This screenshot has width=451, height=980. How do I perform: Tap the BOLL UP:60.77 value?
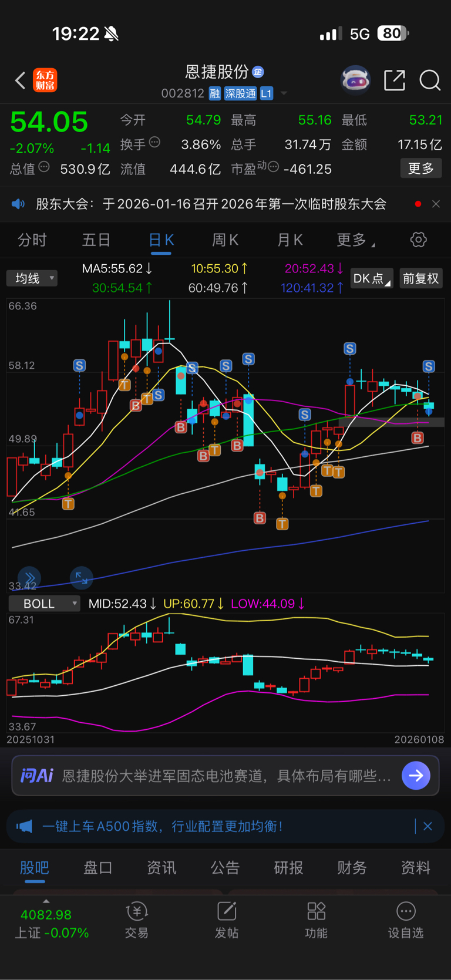point(193,604)
